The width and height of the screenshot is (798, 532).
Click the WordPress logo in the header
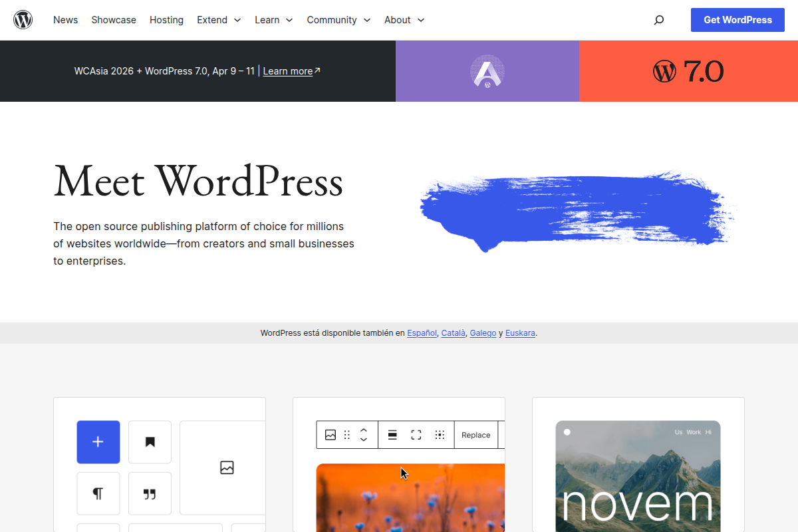click(x=23, y=20)
